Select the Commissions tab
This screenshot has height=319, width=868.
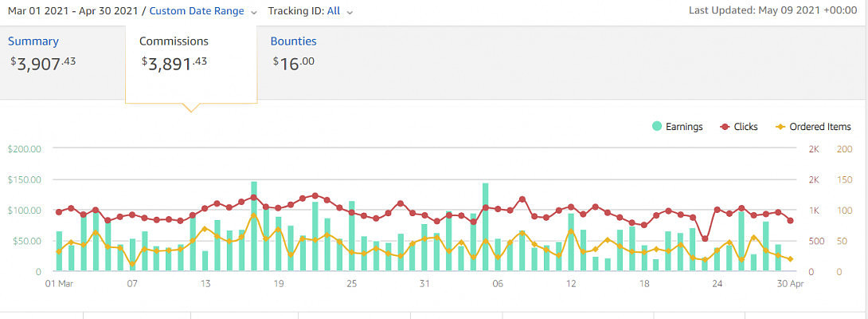tap(174, 41)
